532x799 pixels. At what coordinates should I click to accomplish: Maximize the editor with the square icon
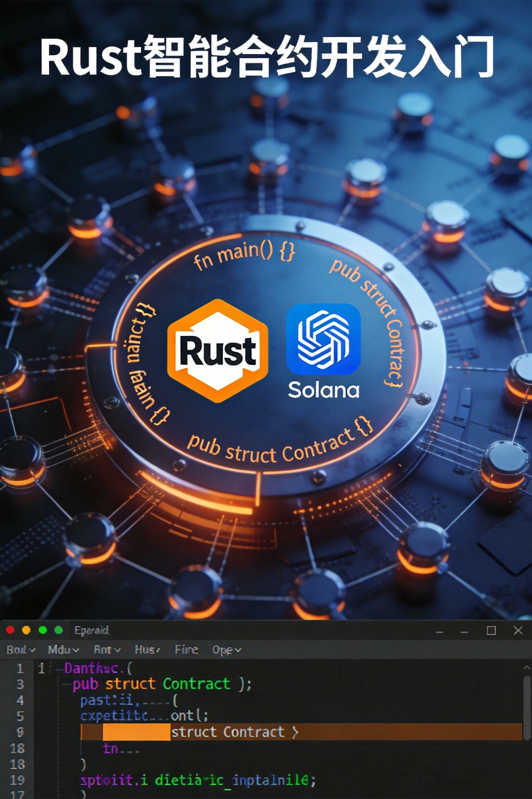click(491, 630)
